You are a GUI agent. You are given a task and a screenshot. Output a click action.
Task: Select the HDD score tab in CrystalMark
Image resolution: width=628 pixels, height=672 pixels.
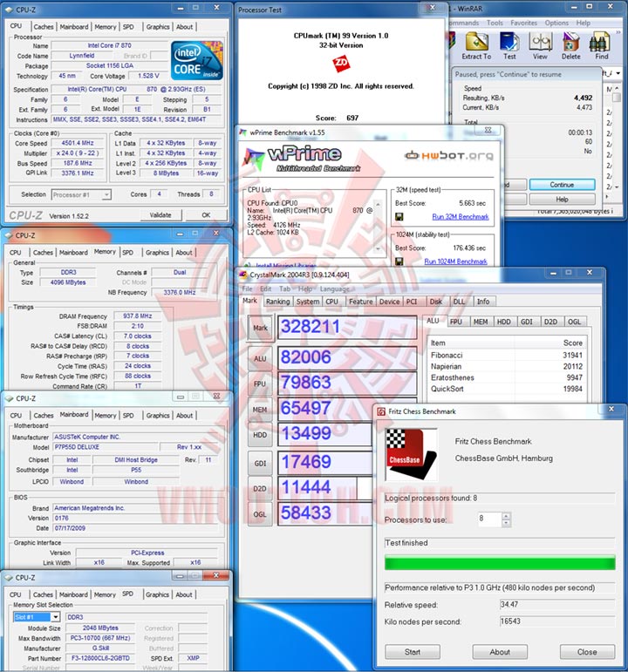504,322
